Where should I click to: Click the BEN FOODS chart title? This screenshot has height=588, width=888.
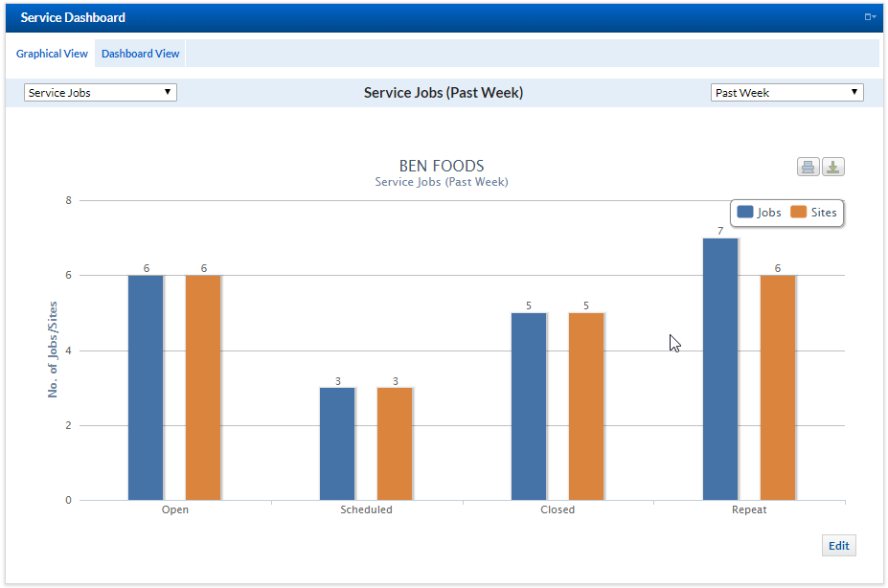442,166
